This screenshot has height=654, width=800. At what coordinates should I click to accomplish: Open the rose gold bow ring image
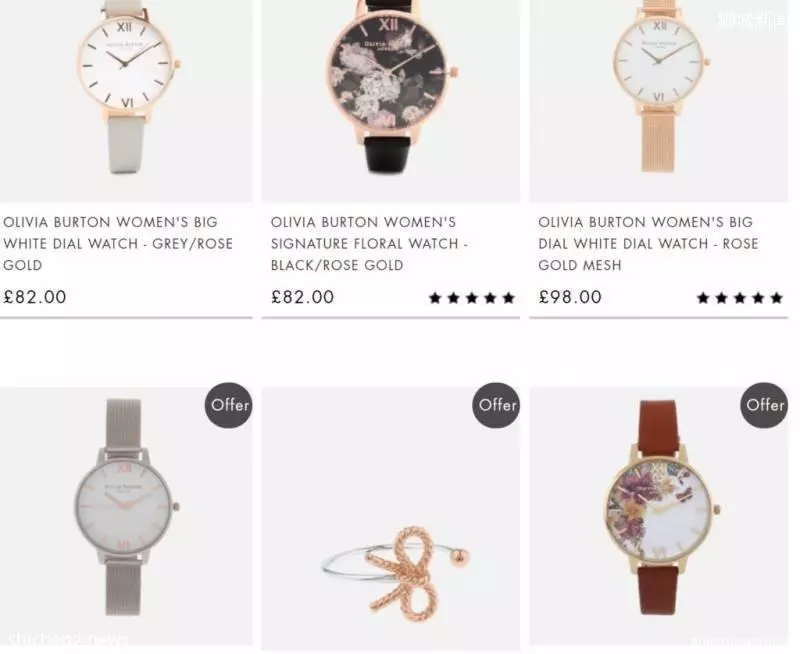pos(391,518)
